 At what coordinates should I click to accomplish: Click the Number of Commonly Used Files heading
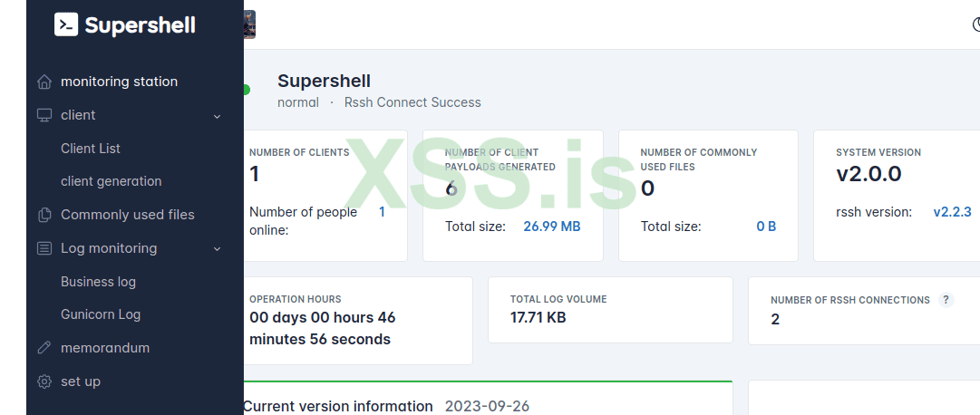point(699,159)
